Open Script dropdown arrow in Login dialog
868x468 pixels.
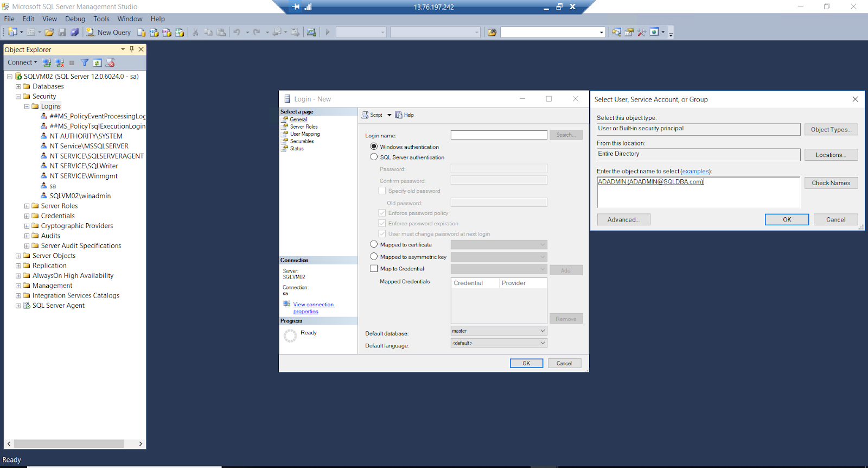pyautogui.click(x=389, y=115)
